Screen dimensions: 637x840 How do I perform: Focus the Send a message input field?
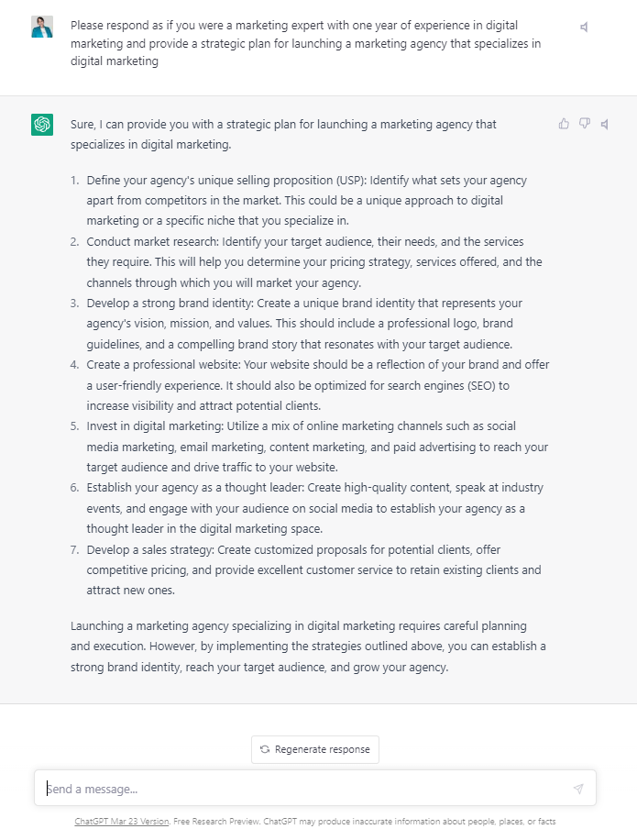pos(302,789)
